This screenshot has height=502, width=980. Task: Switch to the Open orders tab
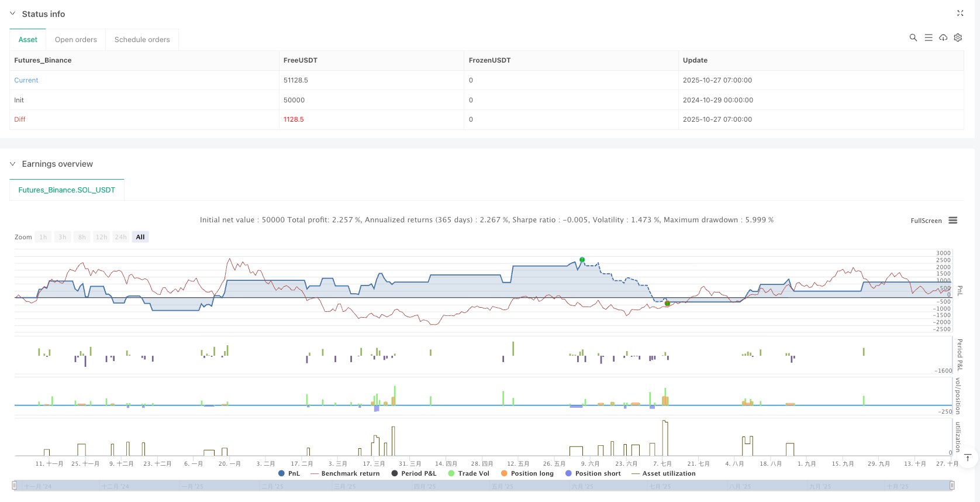76,40
